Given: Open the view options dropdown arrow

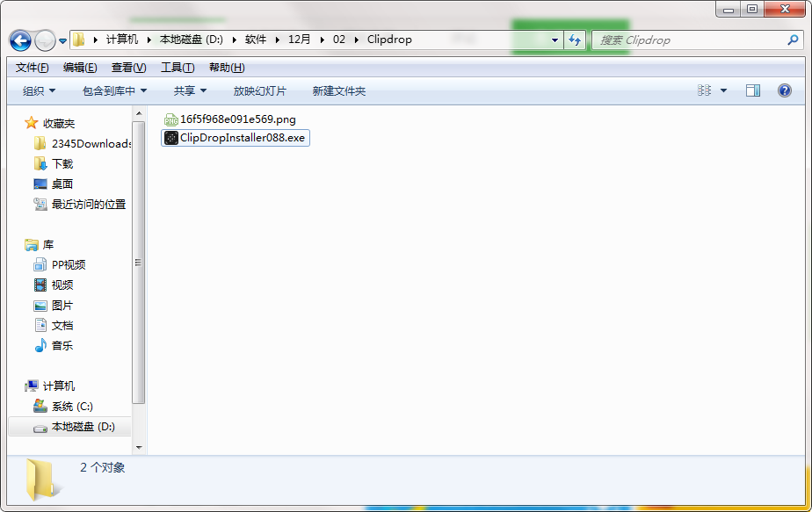Looking at the screenshot, I should click(723, 90).
